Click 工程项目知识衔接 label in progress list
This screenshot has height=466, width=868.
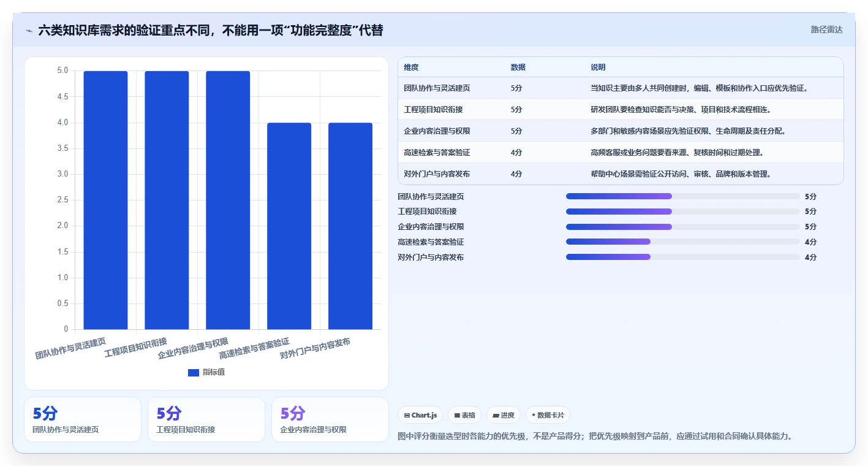click(427, 212)
